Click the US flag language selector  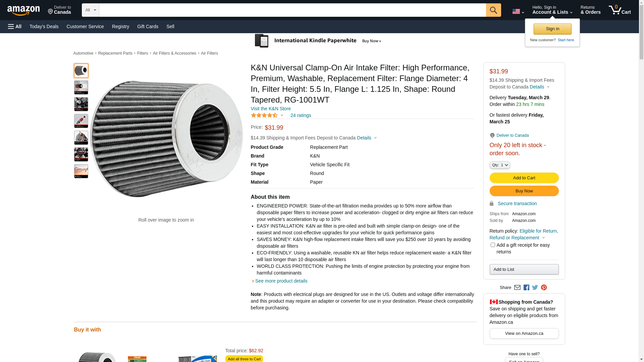tap(518, 11)
